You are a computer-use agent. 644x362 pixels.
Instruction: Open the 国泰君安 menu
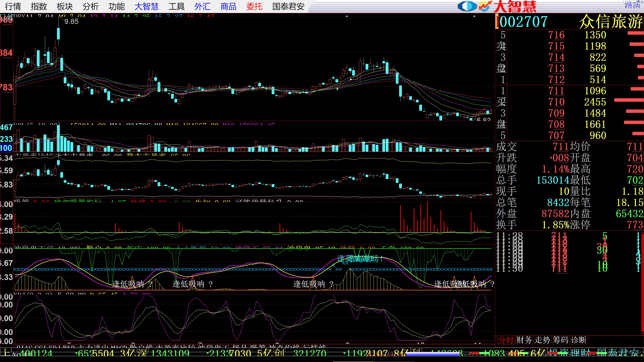(288, 6)
